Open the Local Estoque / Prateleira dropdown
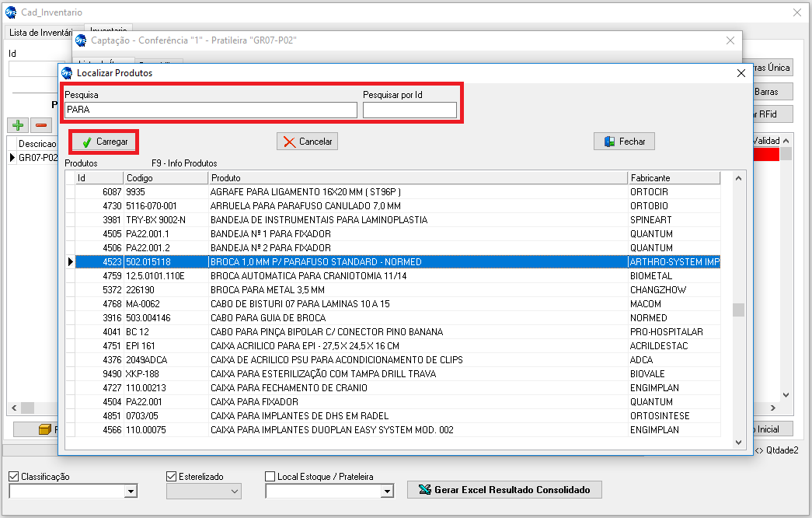The width and height of the screenshot is (812, 518). pos(386,492)
